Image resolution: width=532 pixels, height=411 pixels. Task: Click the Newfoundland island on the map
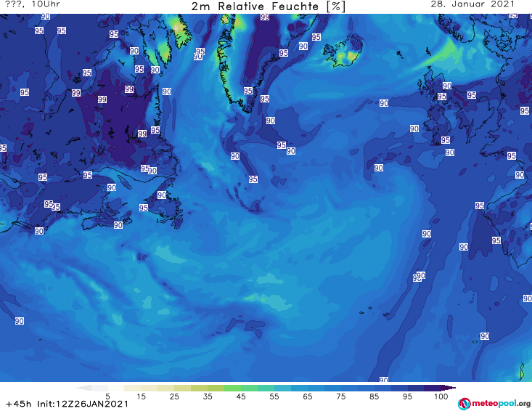pos(167,205)
